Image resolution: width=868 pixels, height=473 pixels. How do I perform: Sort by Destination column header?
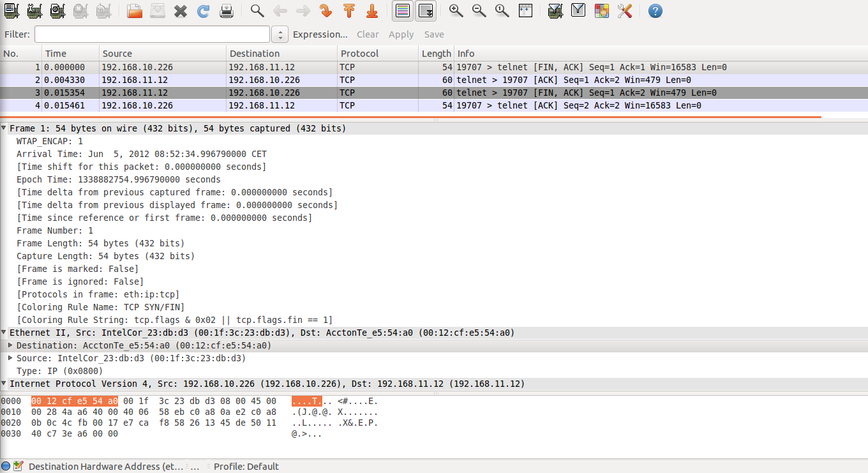pos(281,54)
